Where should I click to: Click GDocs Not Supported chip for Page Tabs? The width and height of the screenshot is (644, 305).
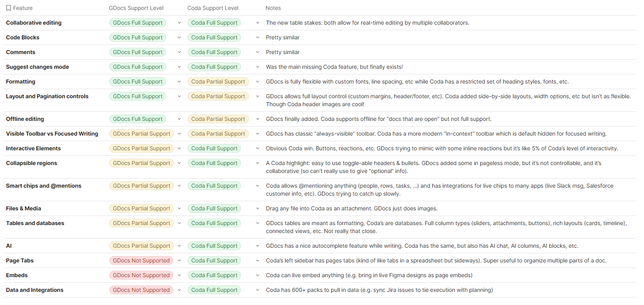pyautogui.click(x=141, y=260)
